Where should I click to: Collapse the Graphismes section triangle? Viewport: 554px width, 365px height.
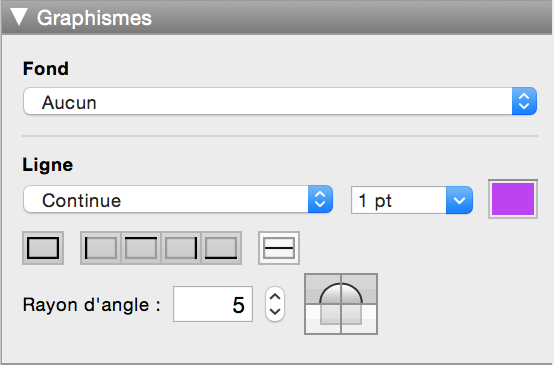pyautogui.click(x=19, y=17)
